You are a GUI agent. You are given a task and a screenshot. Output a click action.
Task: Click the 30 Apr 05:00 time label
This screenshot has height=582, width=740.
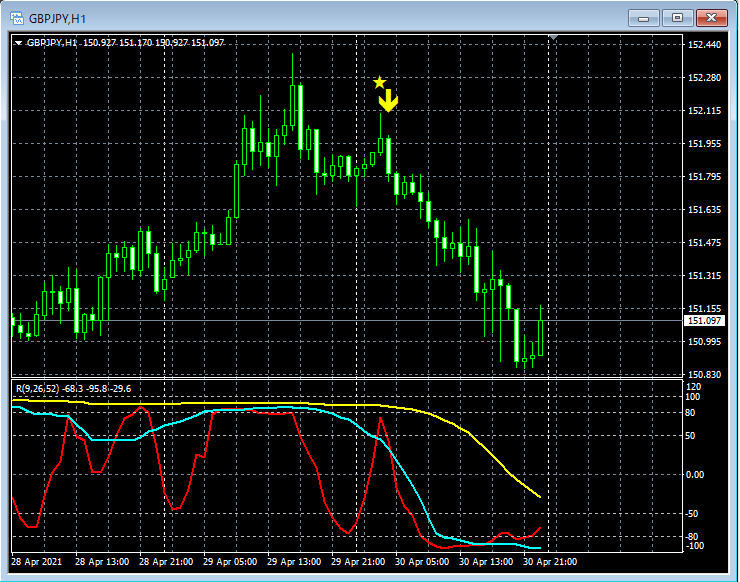point(422,562)
